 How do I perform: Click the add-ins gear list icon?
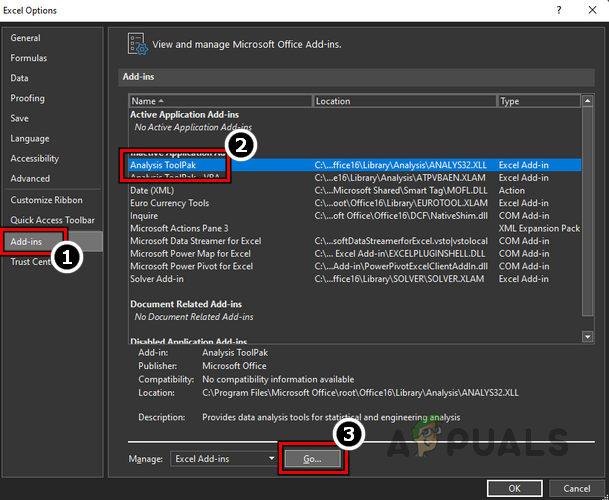click(137, 44)
